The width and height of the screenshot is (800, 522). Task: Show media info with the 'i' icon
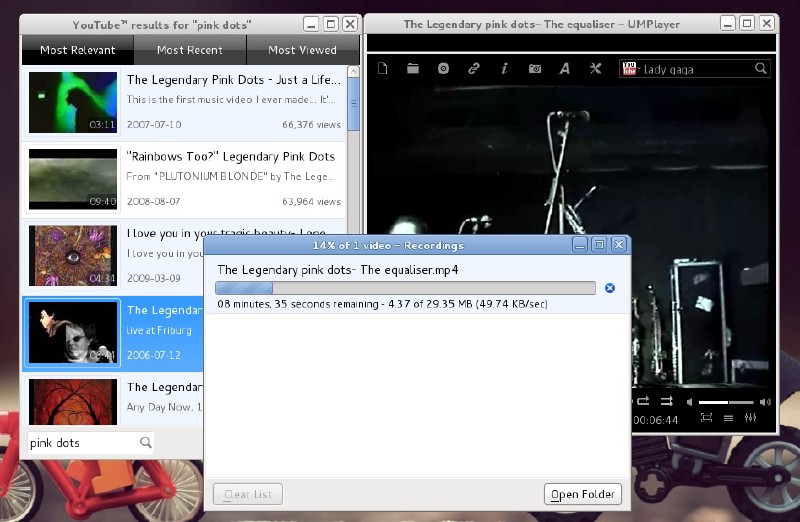coord(504,68)
